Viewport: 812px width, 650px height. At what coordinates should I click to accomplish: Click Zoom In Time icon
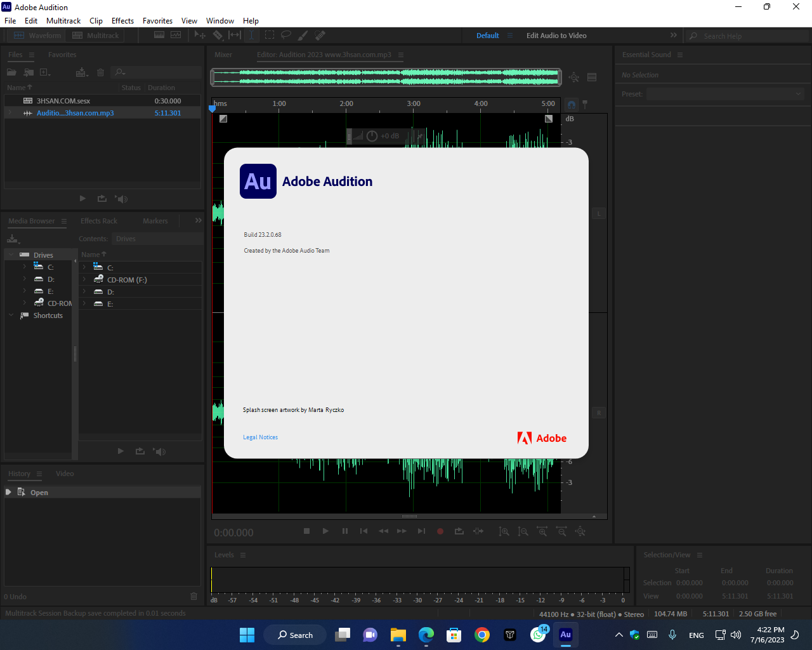pyautogui.click(x=542, y=531)
